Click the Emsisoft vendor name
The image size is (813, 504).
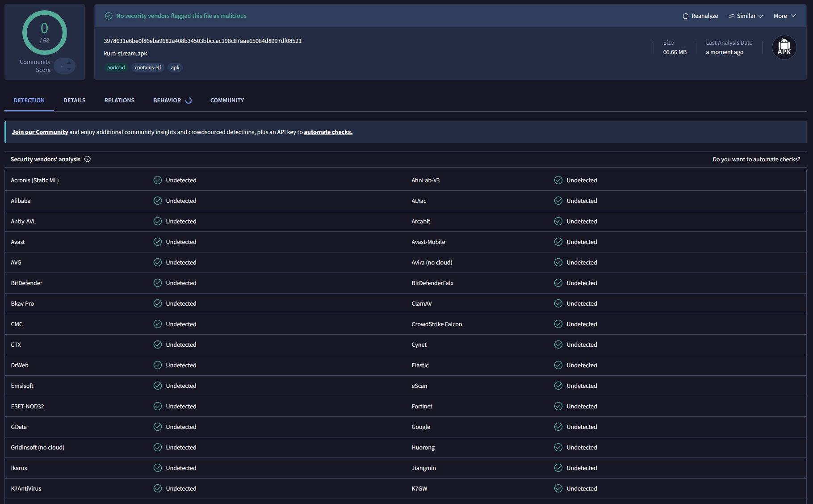[x=22, y=386]
